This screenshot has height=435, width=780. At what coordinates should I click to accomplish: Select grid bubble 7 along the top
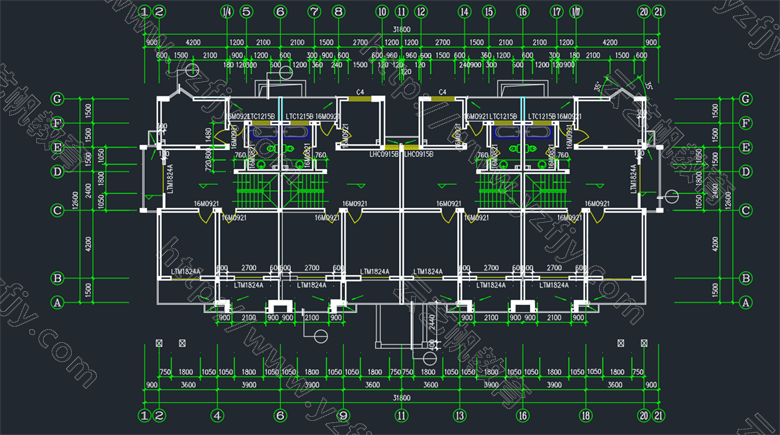click(314, 12)
